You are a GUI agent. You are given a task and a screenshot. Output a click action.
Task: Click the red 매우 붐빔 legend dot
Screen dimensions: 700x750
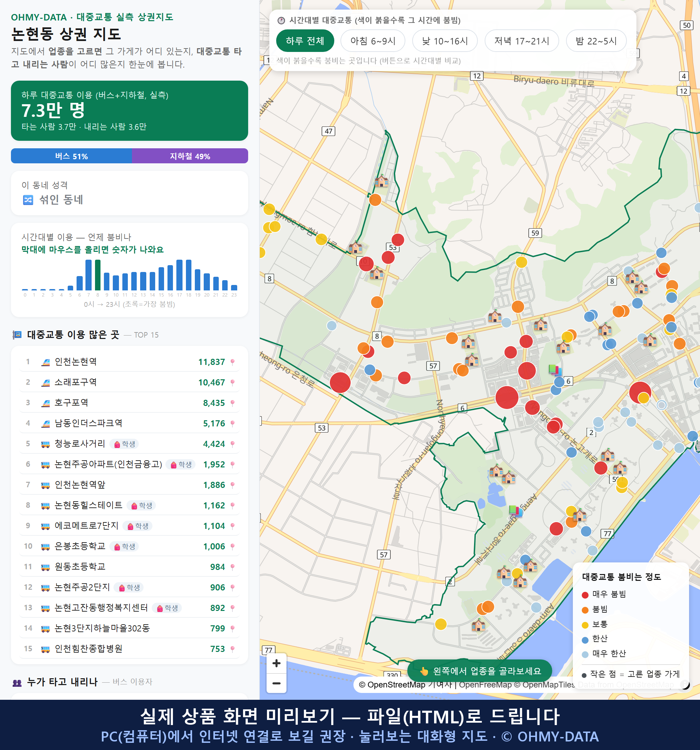(x=585, y=595)
